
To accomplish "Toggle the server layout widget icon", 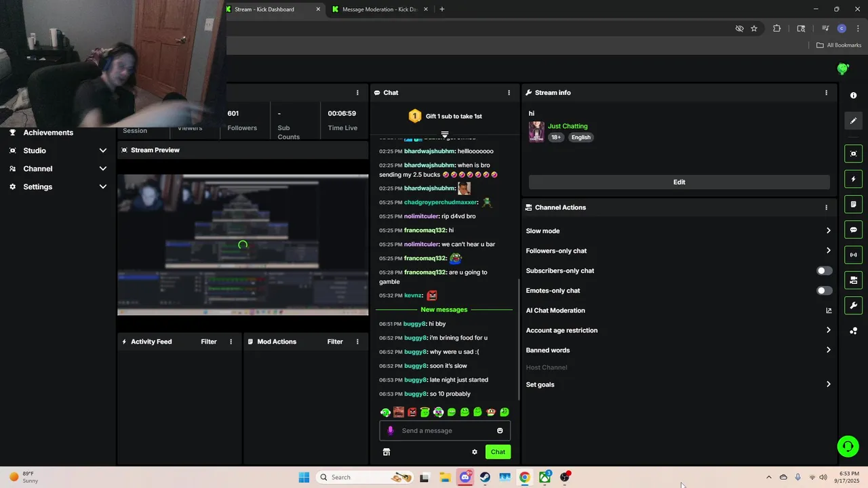I will pos(853,280).
